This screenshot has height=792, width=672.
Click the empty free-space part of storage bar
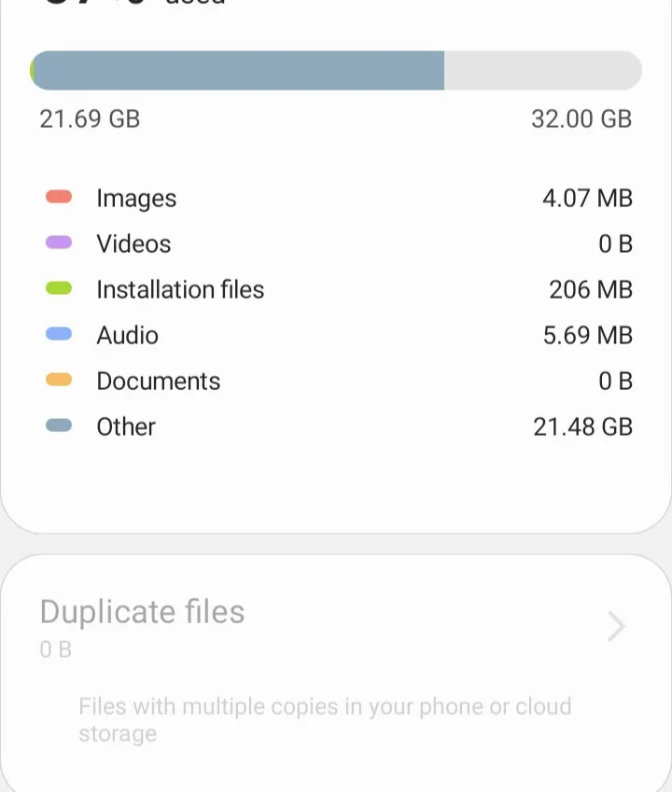pos(541,71)
